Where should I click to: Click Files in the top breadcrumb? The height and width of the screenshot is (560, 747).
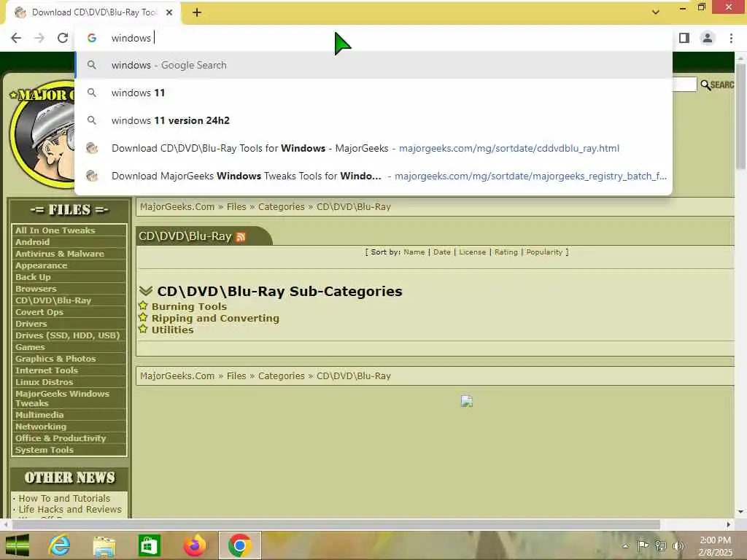click(x=236, y=206)
